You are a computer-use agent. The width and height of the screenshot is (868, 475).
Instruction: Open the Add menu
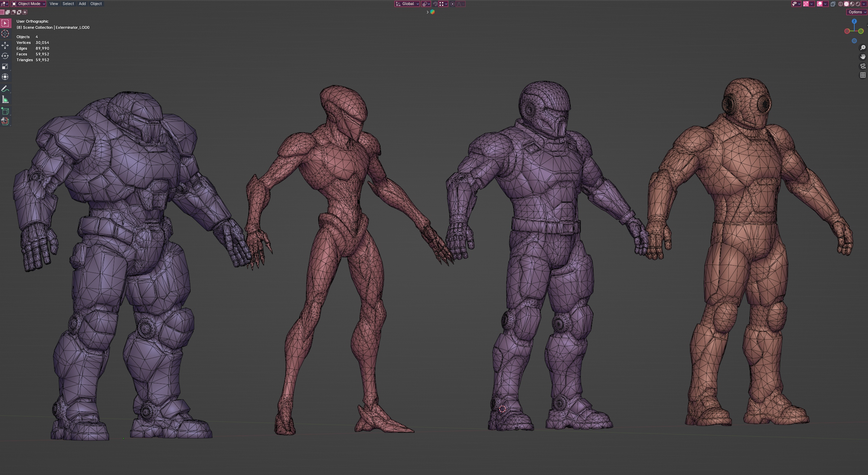point(82,4)
